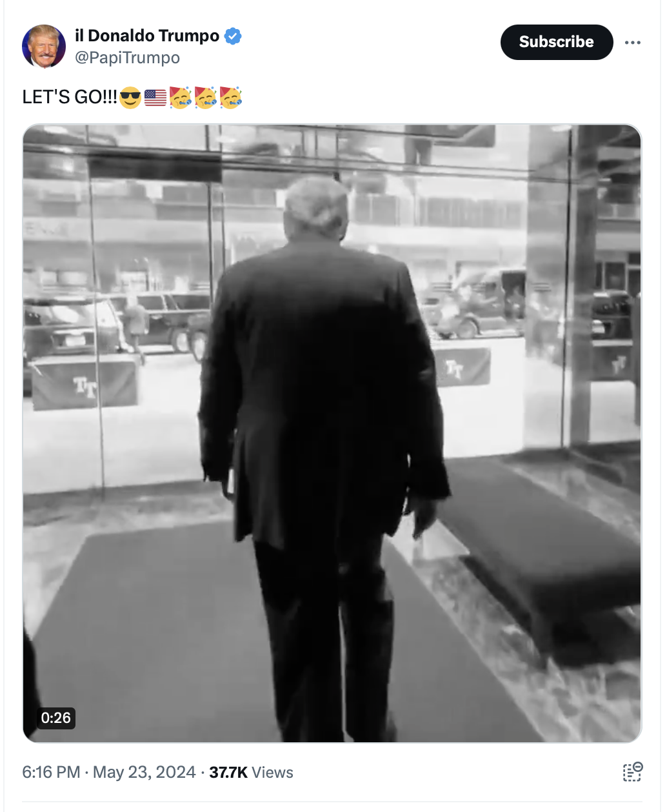Click the LET'S GO!!! post text
Image resolution: width=667 pixels, height=812 pixels.
pos(70,97)
